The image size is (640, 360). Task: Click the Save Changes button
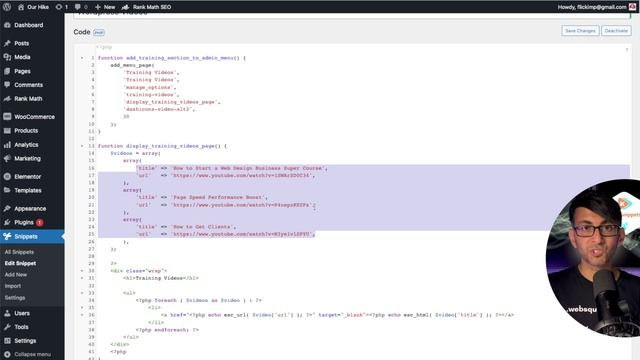(580, 31)
